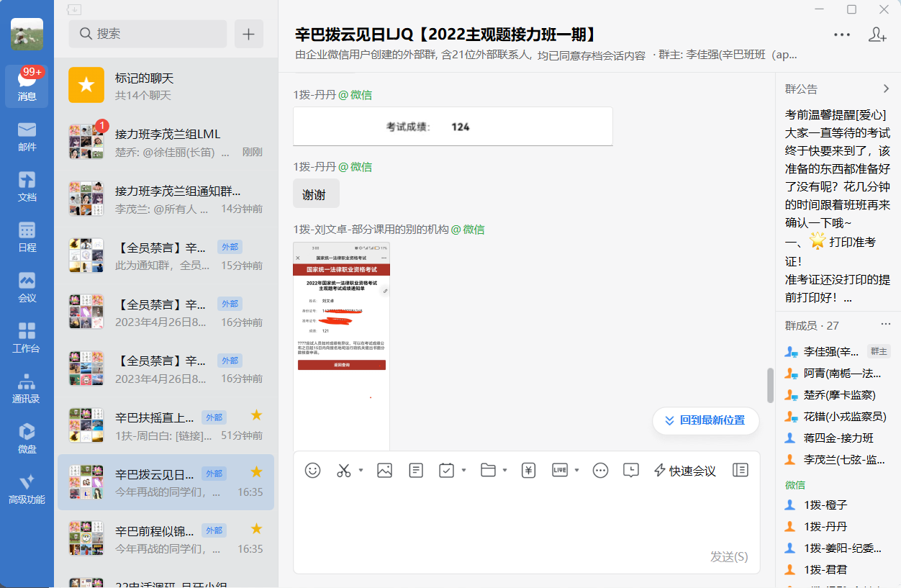Open the 辛巴扶摇直上 chat
Image resolution: width=901 pixels, height=588 pixels.
click(x=166, y=425)
